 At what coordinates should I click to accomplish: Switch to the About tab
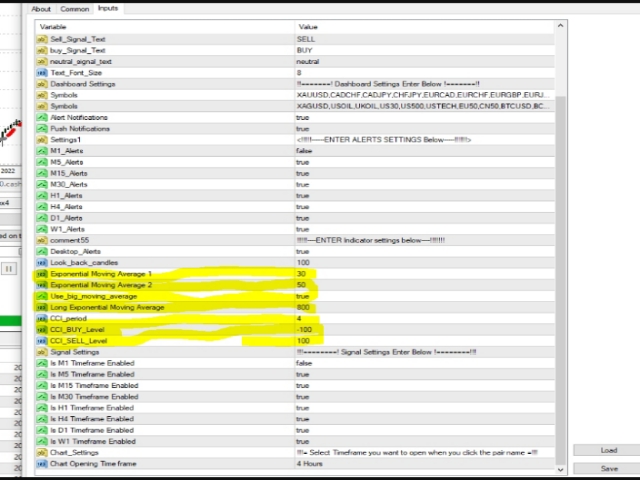41,9
